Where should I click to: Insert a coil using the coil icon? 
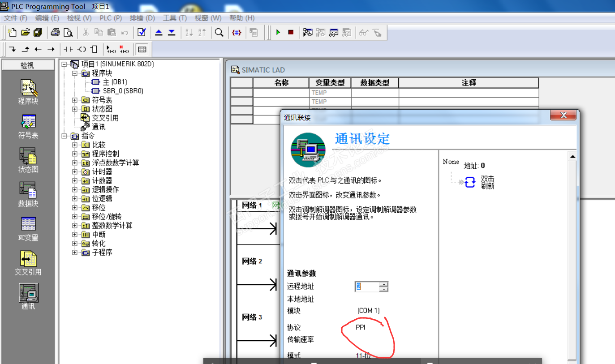click(x=81, y=49)
